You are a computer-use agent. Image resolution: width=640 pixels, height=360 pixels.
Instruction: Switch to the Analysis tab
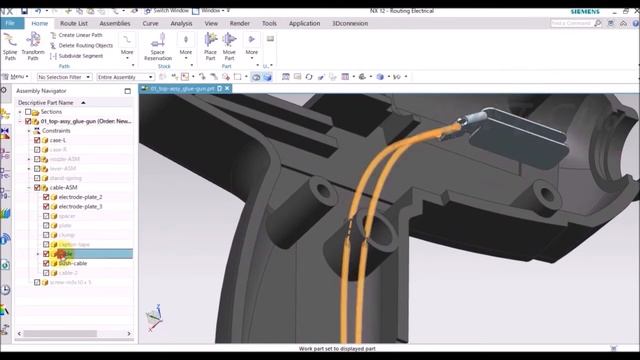(181, 23)
